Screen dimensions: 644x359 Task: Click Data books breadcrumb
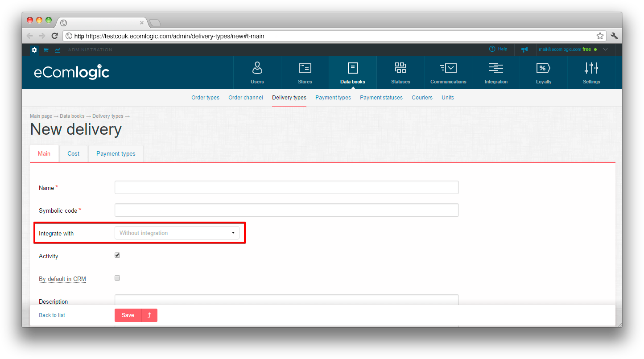72,116
